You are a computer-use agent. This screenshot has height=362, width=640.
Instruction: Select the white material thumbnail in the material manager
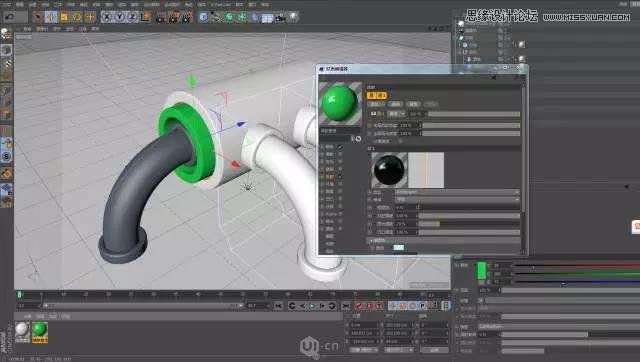tap(22, 331)
